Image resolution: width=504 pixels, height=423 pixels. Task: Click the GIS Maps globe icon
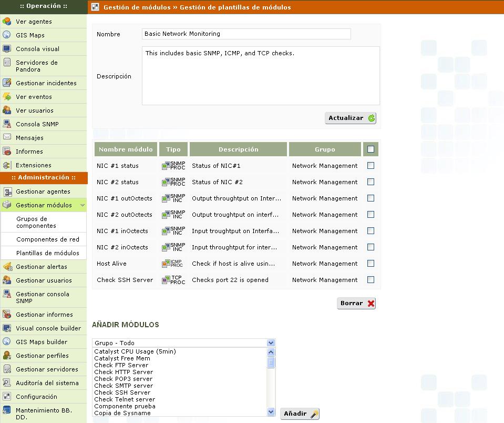click(x=7, y=35)
